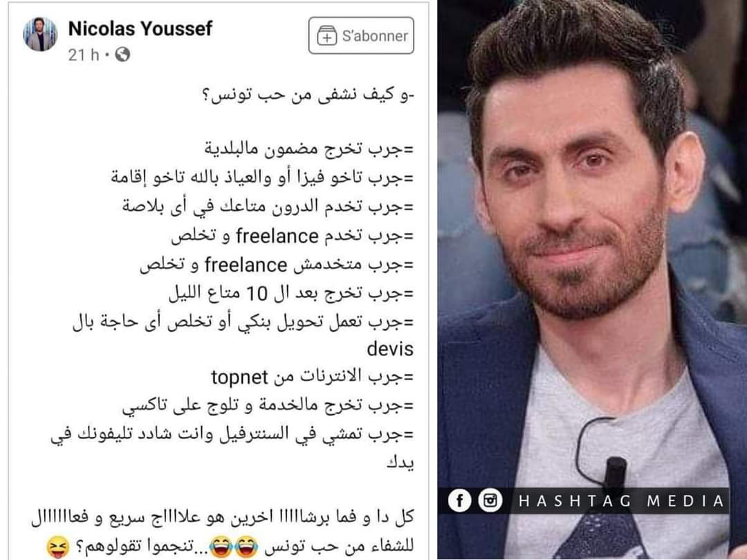Click the word topnet in the post
The height and width of the screenshot is (560, 747).
coord(239,377)
